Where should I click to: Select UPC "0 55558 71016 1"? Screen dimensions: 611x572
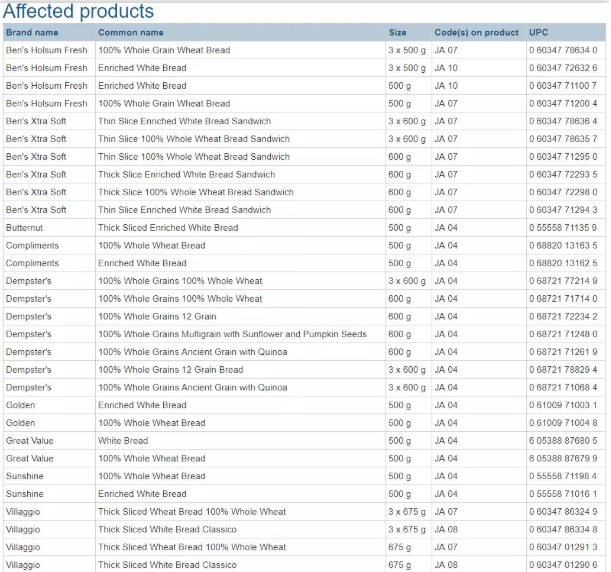tap(563, 494)
